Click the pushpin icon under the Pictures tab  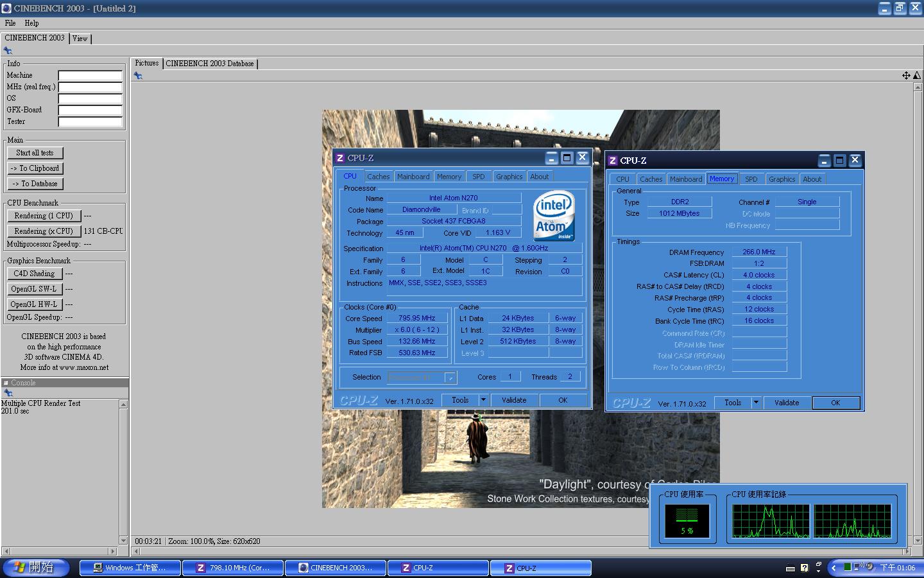(x=138, y=76)
